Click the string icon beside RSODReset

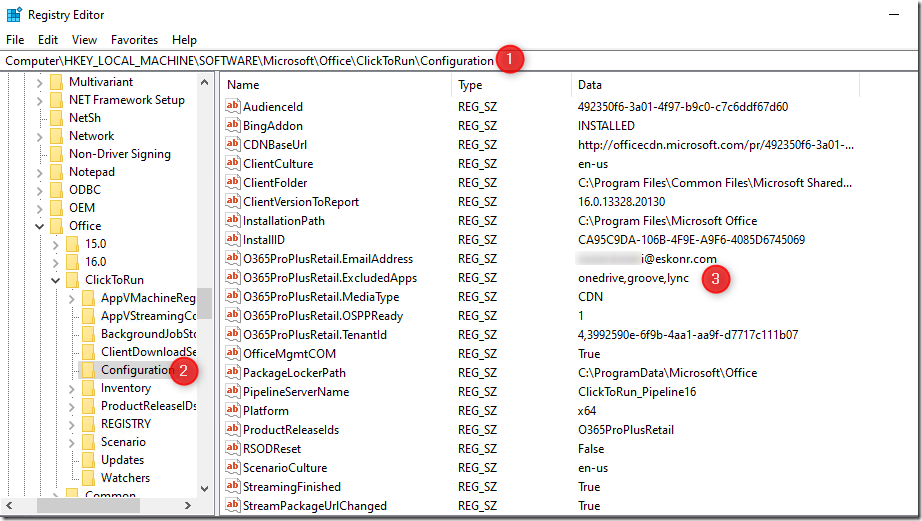pyautogui.click(x=233, y=448)
